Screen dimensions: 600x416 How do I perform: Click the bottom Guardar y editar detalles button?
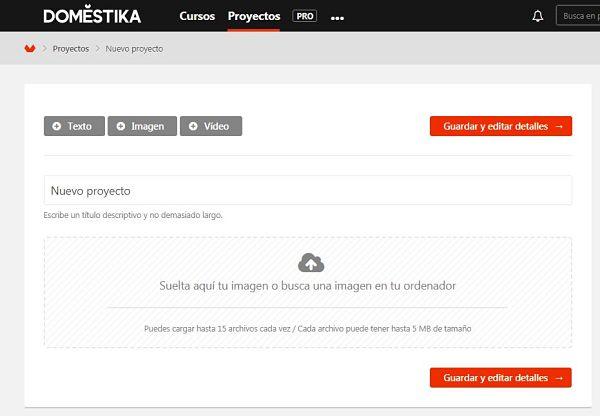click(501, 378)
